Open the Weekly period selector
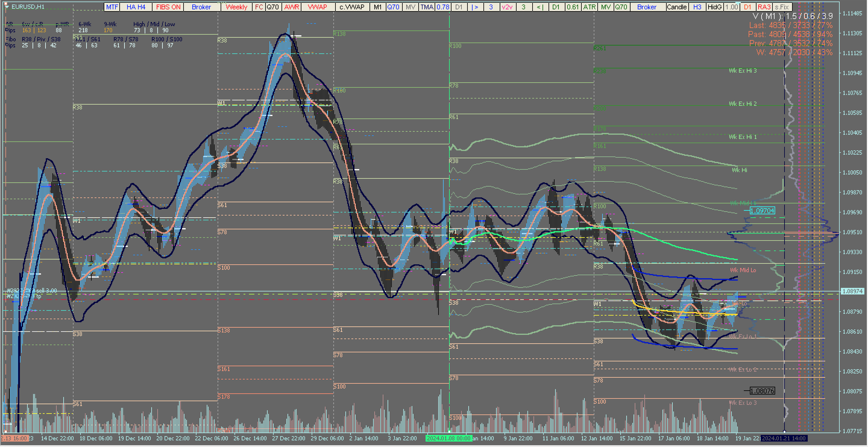 click(236, 7)
